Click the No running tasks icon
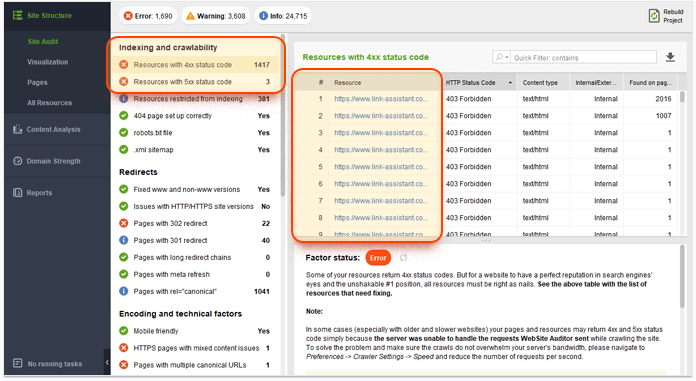The height and width of the screenshot is (381, 696). (x=17, y=363)
